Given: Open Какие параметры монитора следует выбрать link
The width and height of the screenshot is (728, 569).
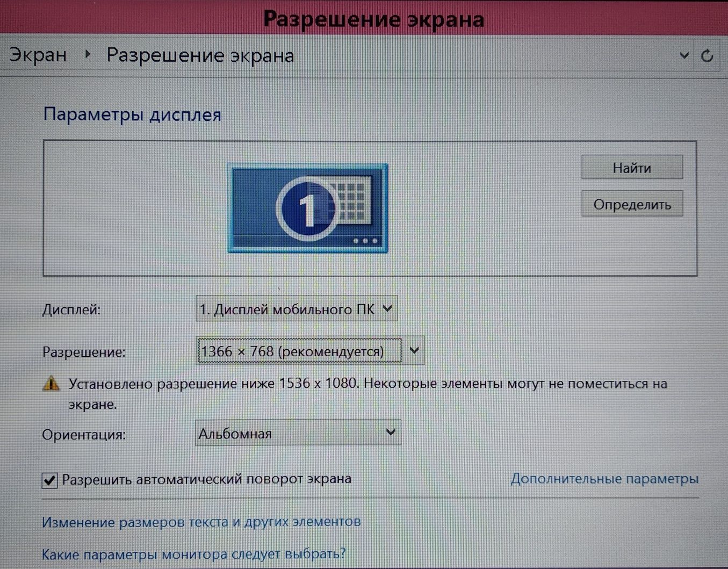Looking at the screenshot, I should pos(193,553).
